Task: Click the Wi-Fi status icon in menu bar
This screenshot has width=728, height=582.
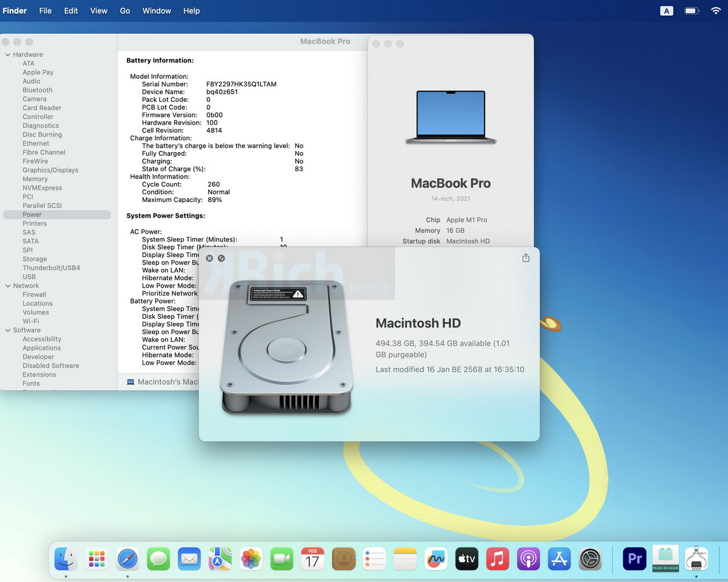Action: pyautogui.click(x=715, y=11)
